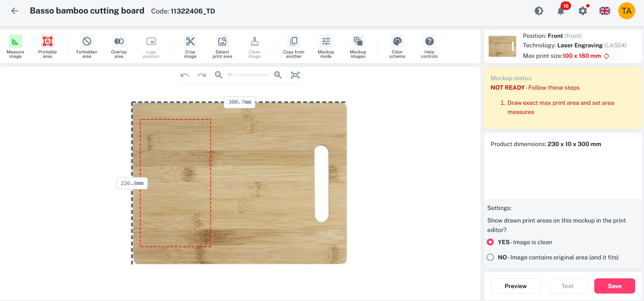The width and height of the screenshot is (644, 301).
Task: Open notifications bell with 16 badge
Action: [x=561, y=11]
